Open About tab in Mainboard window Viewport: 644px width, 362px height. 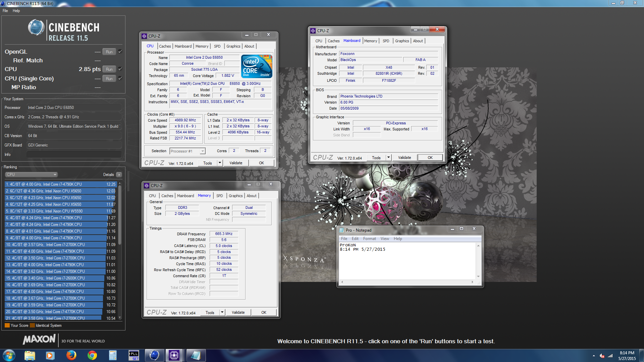pos(418,41)
